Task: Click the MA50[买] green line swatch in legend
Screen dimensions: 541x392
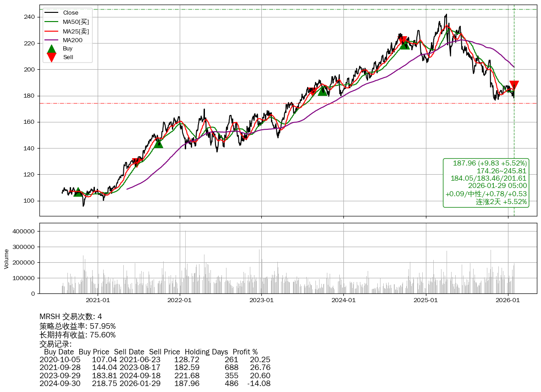Action: click(x=52, y=22)
